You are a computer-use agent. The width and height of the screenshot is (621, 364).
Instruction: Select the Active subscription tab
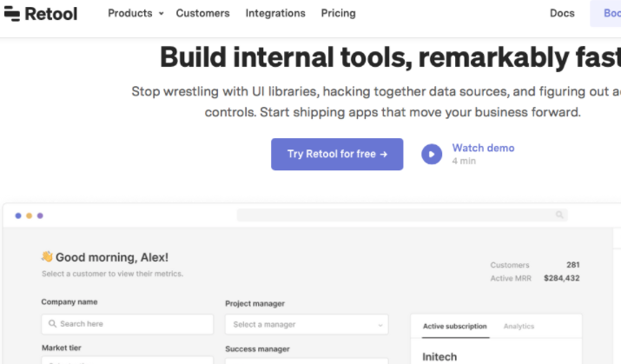[454, 327]
